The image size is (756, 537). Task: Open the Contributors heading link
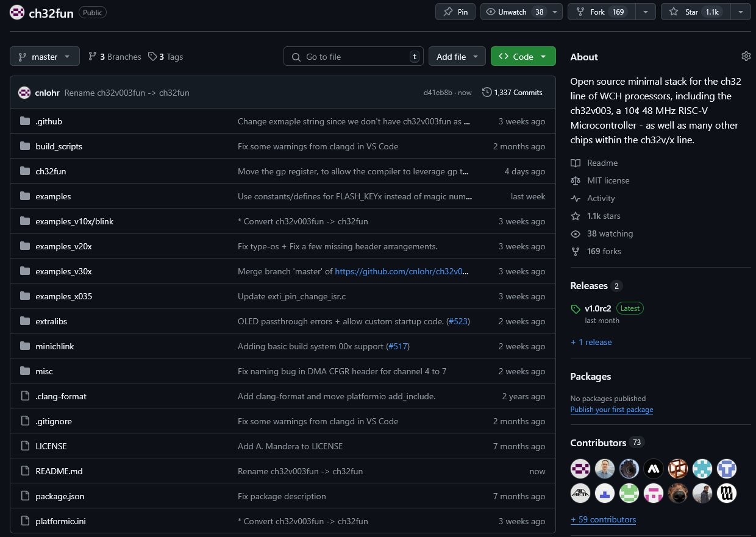598,443
